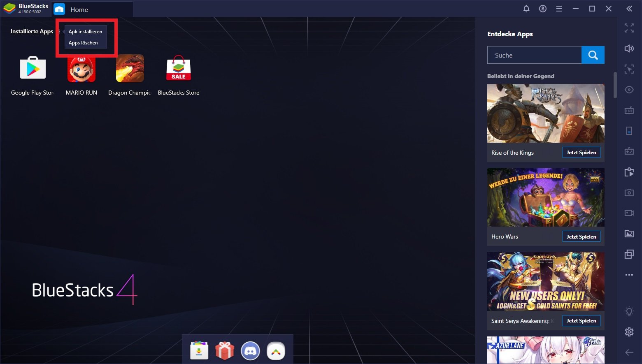Collapse the sidebar with the double chevron

[629, 9]
